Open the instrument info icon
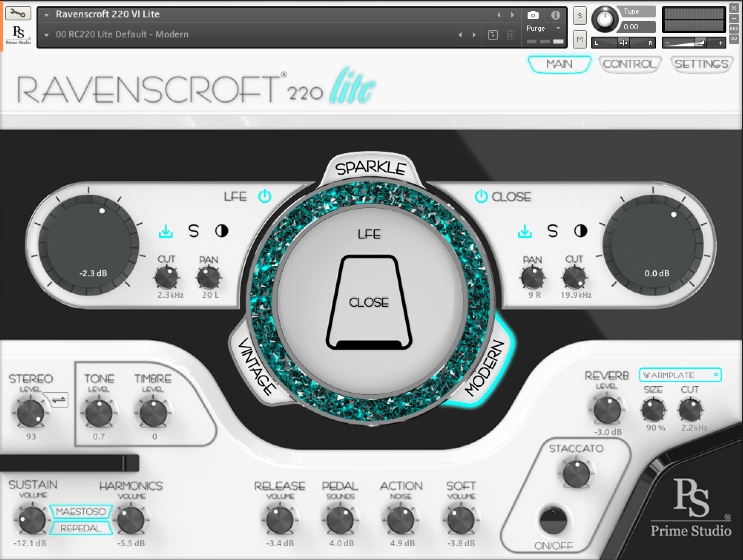The height and width of the screenshot is (560, 743). (x=555, y=15)
